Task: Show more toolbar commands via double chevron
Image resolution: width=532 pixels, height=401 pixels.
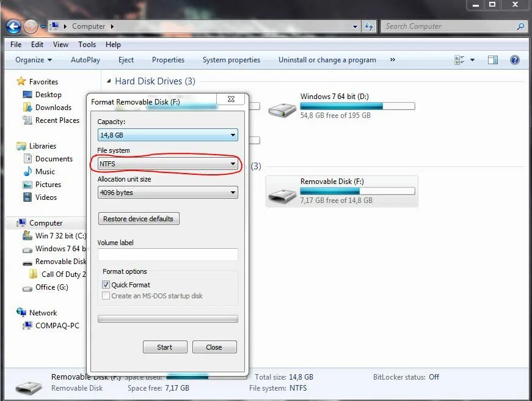Action: click(393, 60)
